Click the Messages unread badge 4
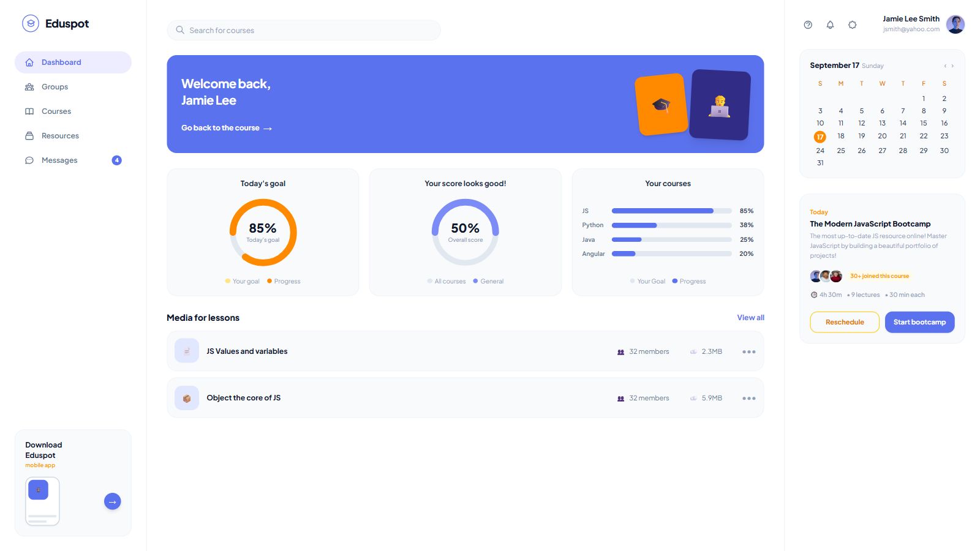This screenshot has width=980, height=551. click(116, 160)
